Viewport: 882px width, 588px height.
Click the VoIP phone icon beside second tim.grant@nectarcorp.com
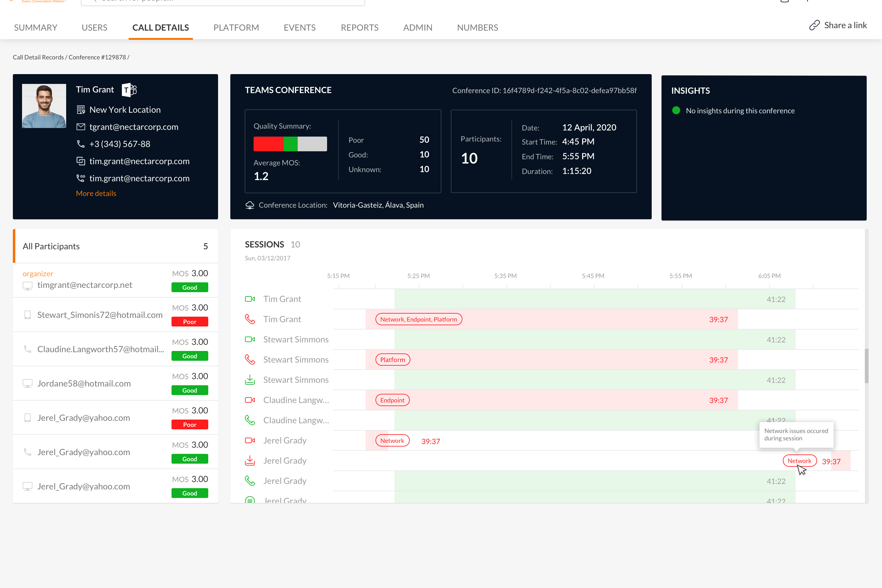pos(81,178)
